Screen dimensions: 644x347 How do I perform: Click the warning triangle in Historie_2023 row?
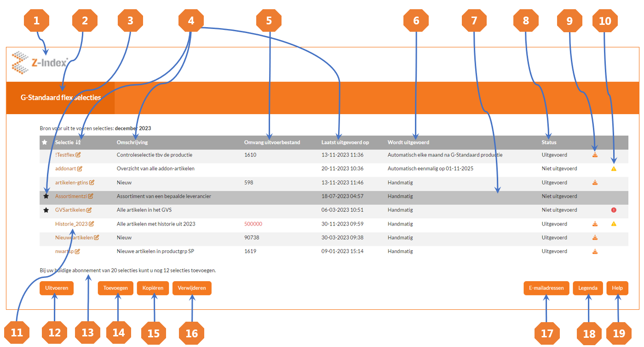tap(614, 224)
